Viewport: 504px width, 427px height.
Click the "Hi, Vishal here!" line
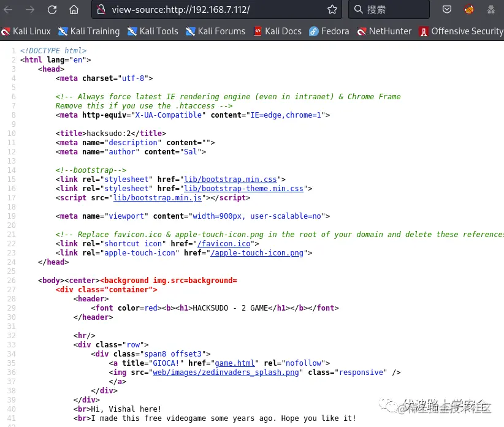[x=126, y=409]
